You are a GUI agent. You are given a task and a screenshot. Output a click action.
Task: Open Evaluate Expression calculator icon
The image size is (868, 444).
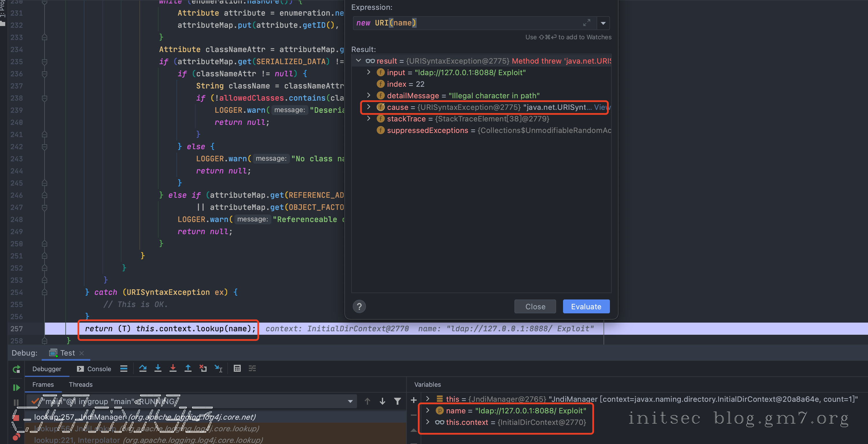coord(237,369)
